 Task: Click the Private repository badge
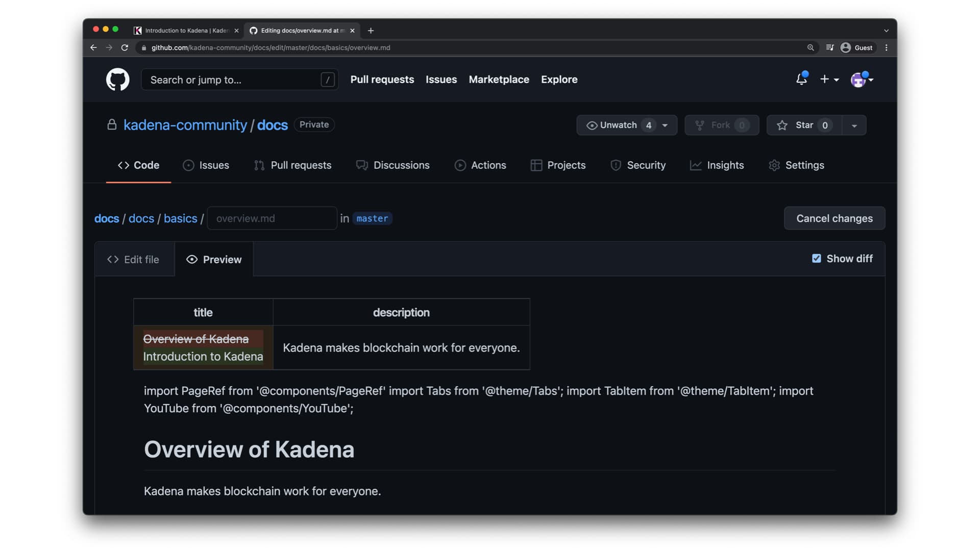point(314,124)
